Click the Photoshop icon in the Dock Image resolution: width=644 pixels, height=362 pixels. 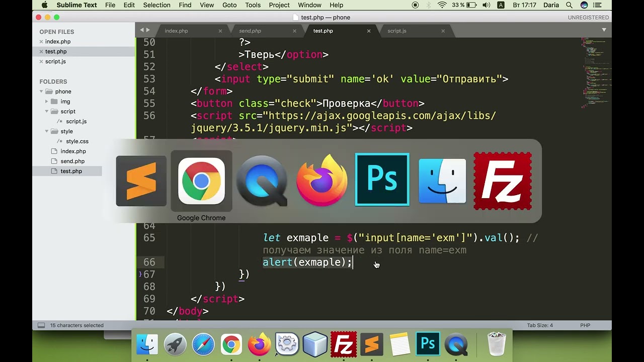tap(428, 344)
